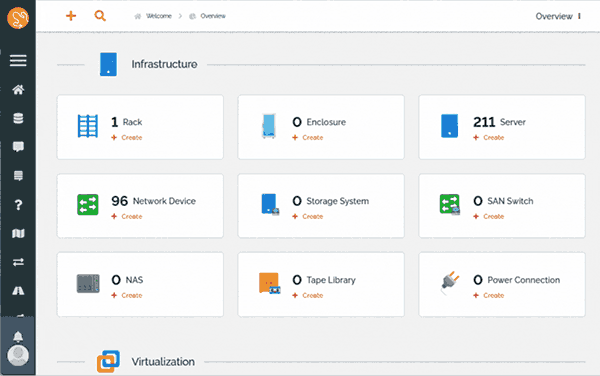This screenshot has height=376, width=600.
Task: Click the Infrastructure section icon
Action: (108, 64)
